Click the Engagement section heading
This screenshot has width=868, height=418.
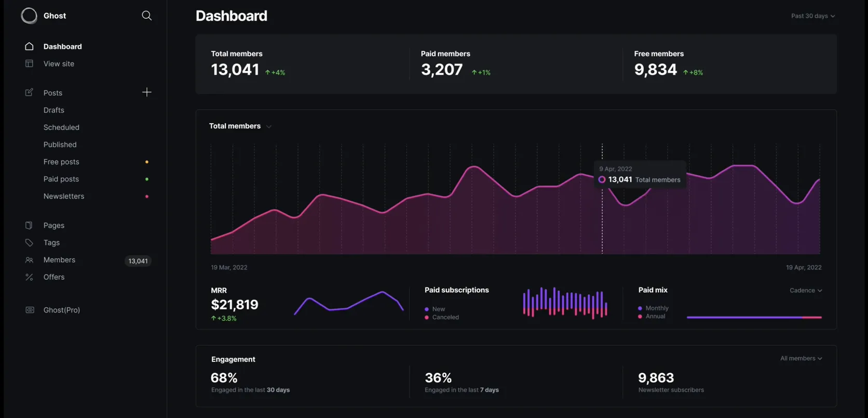[233, 359]
